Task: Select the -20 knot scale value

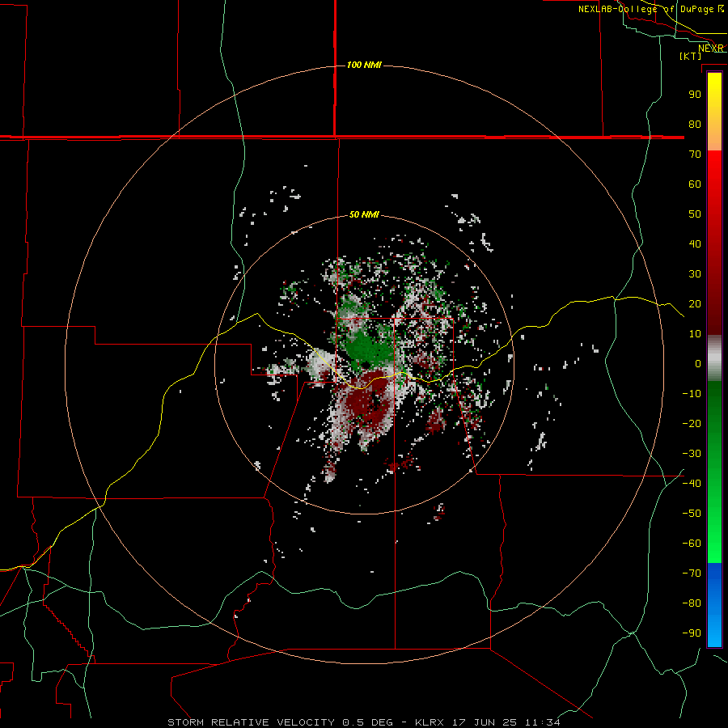Action: (692, 423)
